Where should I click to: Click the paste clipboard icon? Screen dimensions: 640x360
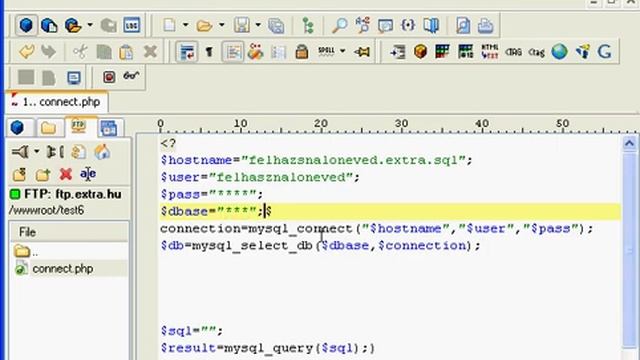point(127,52)
